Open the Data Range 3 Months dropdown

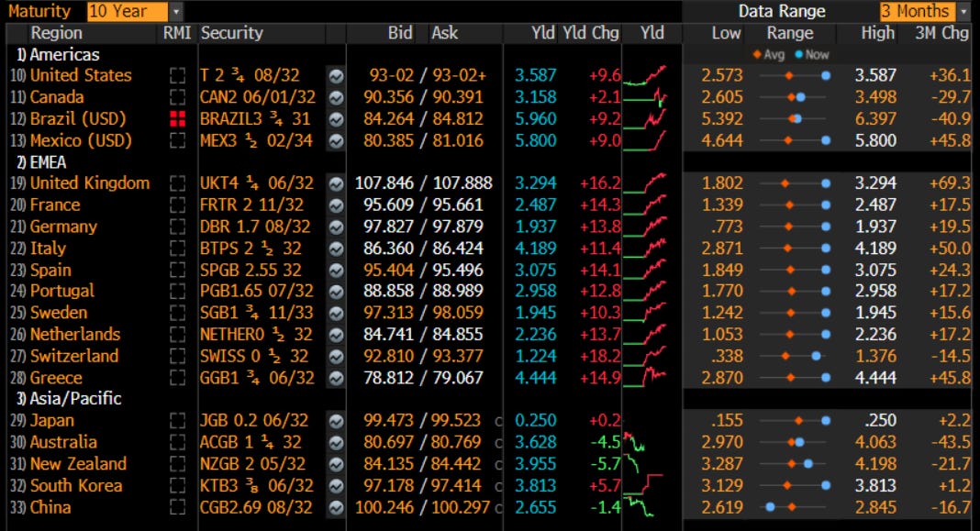924,11
